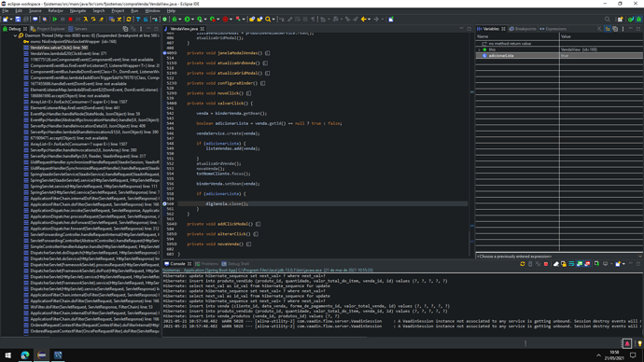Switch to the Project Explorer tab

point(48,29)
